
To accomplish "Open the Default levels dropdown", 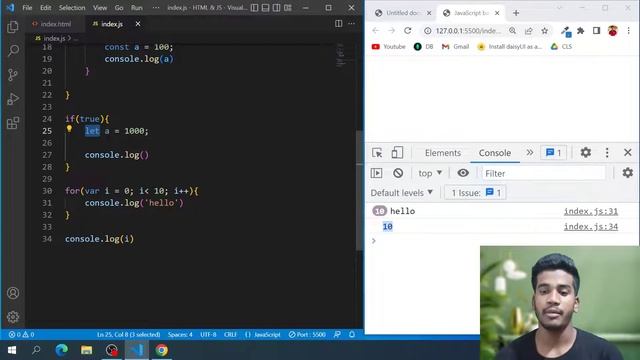I will tap(402, 193).
